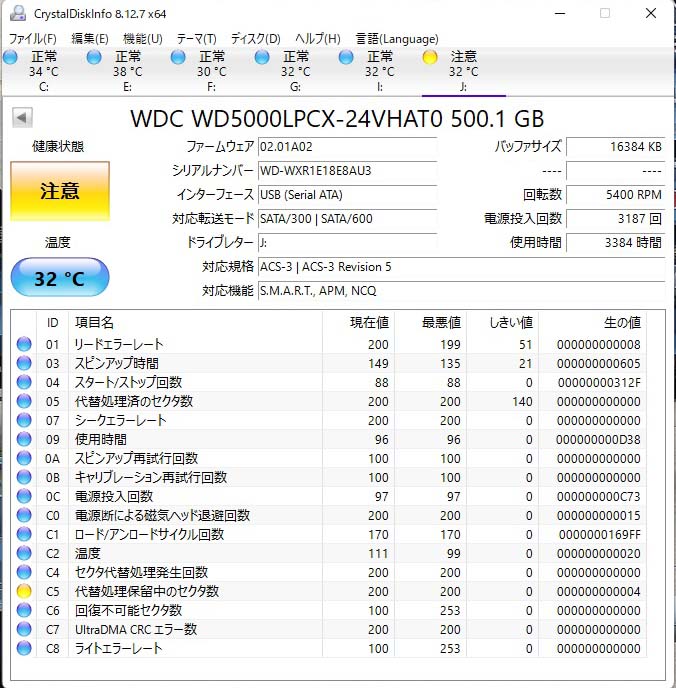This screenshot has width=676, height=688.
Task: Click status orb of row 0C 電源投入回数
Action: click(x=24, y=496)
